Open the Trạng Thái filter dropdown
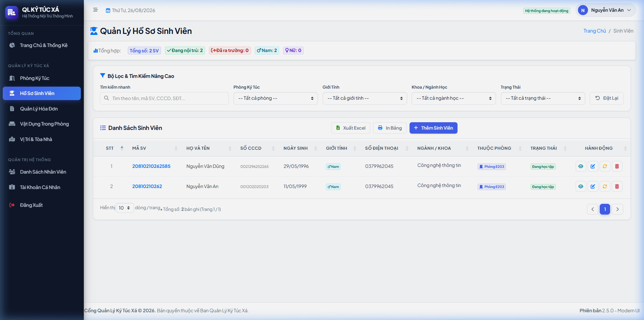Screen dimensions: 644x320 [543, 98]
